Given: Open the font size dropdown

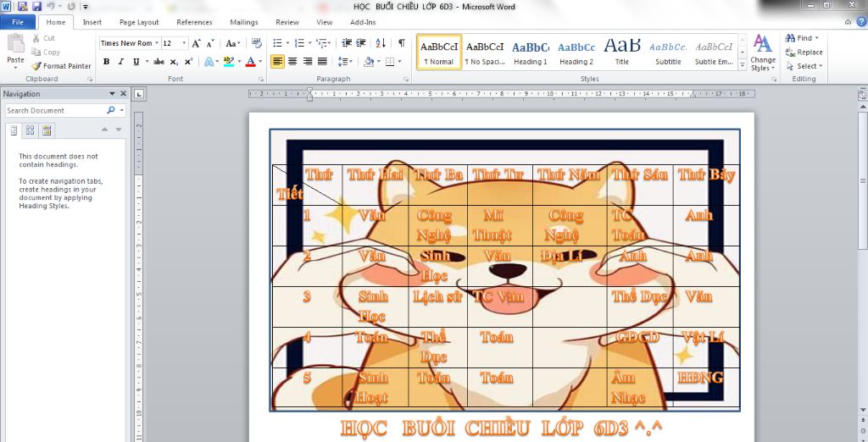Looking at the screenshot, I should [x=184, y=43].
